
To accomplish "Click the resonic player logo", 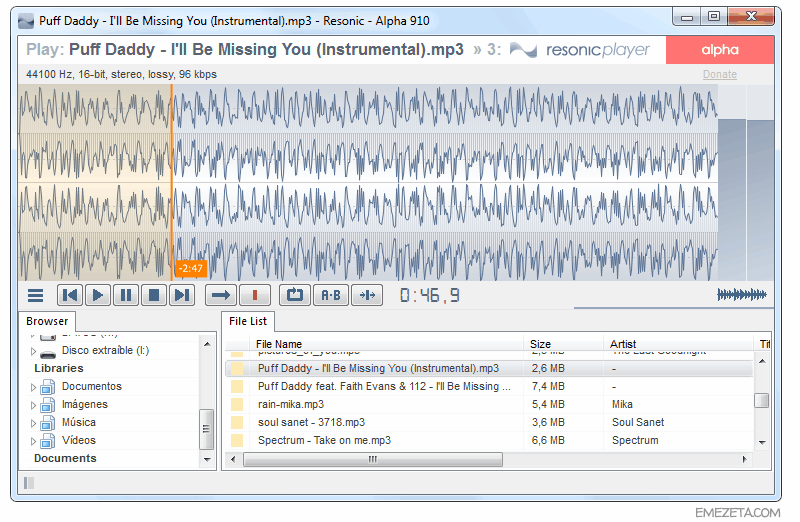I will 580,49.
